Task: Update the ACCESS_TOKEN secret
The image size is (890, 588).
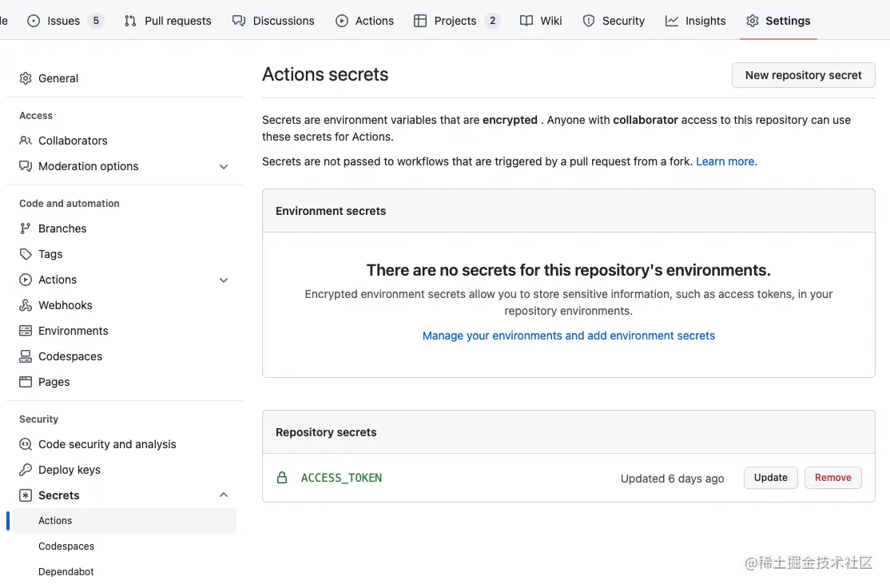Action: tap(770, 478)
